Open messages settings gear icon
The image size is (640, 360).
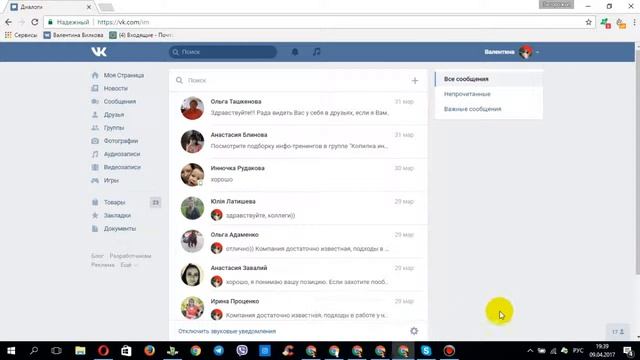[414, 331]
